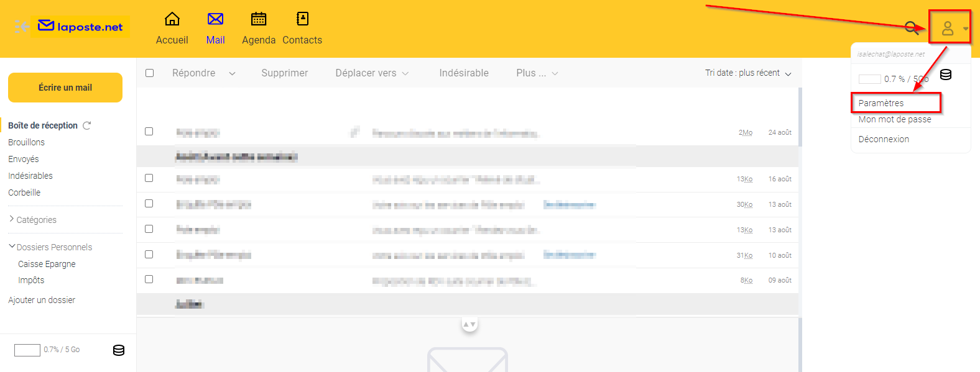The width and height of the screenshot is (980, 372).
Task: Click storage usage bar in account menu
Action: pyautogui.click(x=869, y=79)
